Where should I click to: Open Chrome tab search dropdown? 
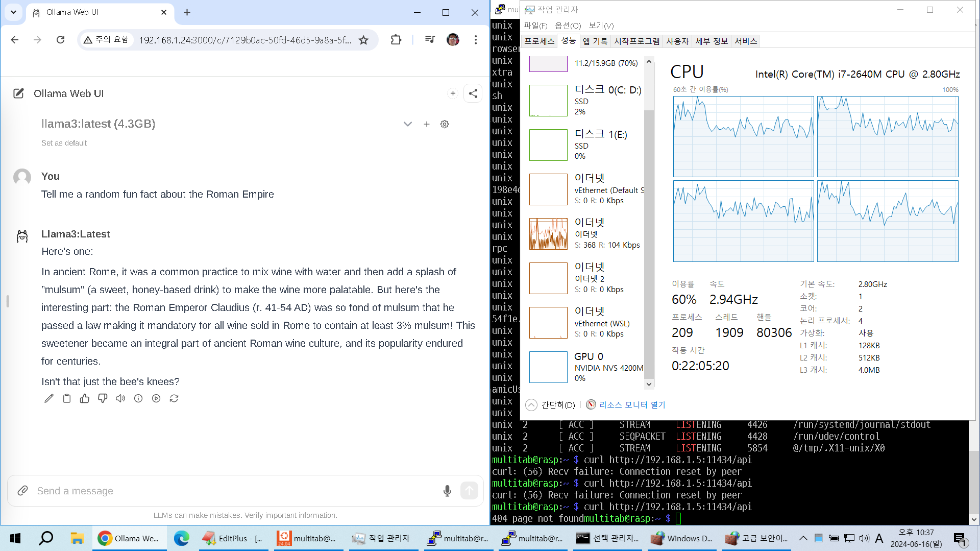click(13, 12)
